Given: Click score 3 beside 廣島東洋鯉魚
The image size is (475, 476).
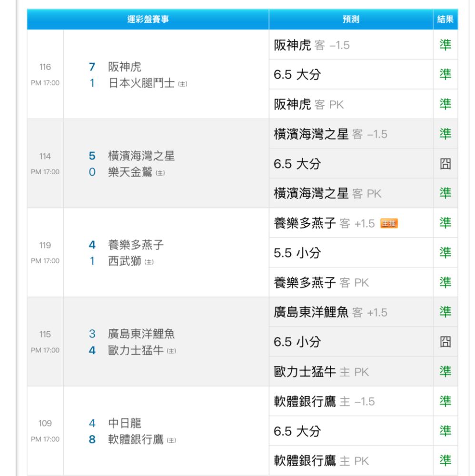Looking at the screenshot, I should point(92,334).
